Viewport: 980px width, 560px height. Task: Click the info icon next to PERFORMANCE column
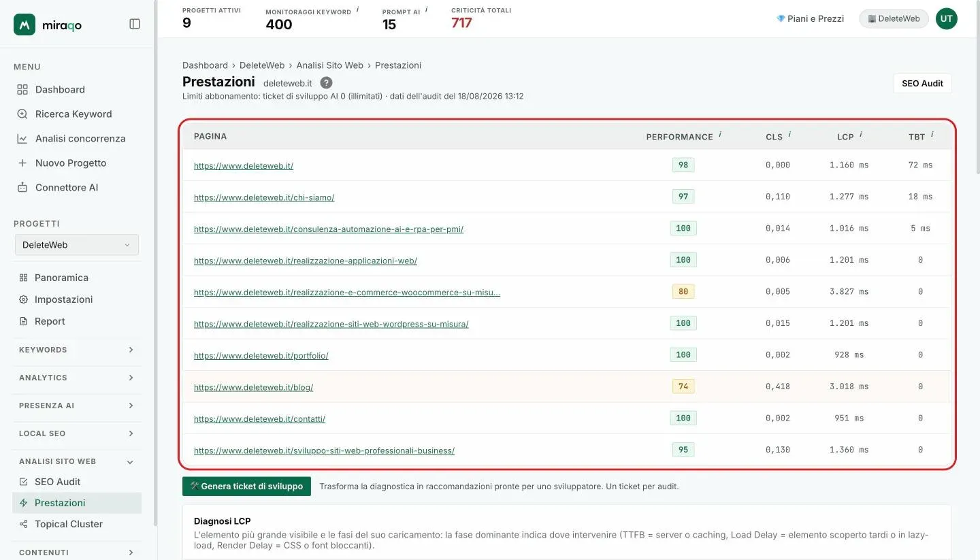point(720,135)
